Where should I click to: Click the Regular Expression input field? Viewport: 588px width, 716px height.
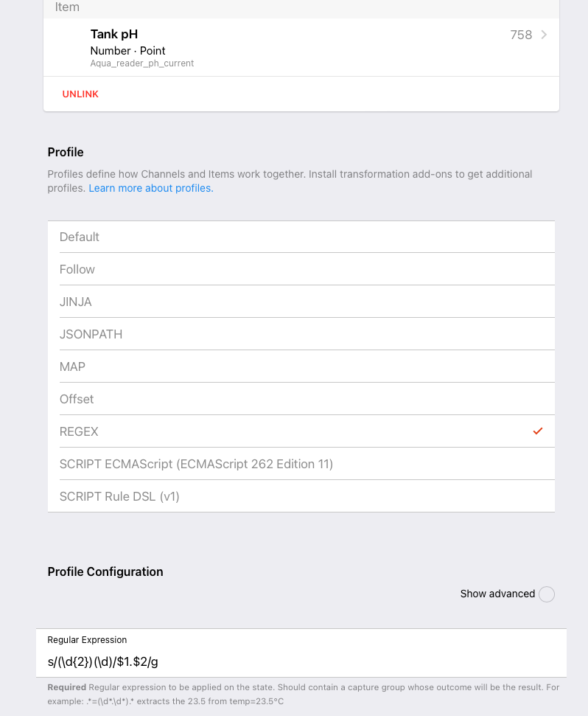click(x=301, y=661)
